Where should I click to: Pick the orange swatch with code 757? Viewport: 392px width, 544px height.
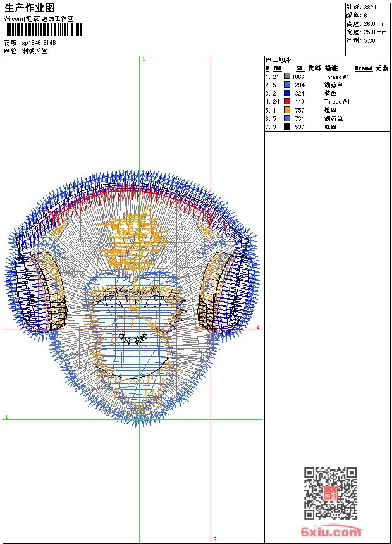tap(287, 110)
